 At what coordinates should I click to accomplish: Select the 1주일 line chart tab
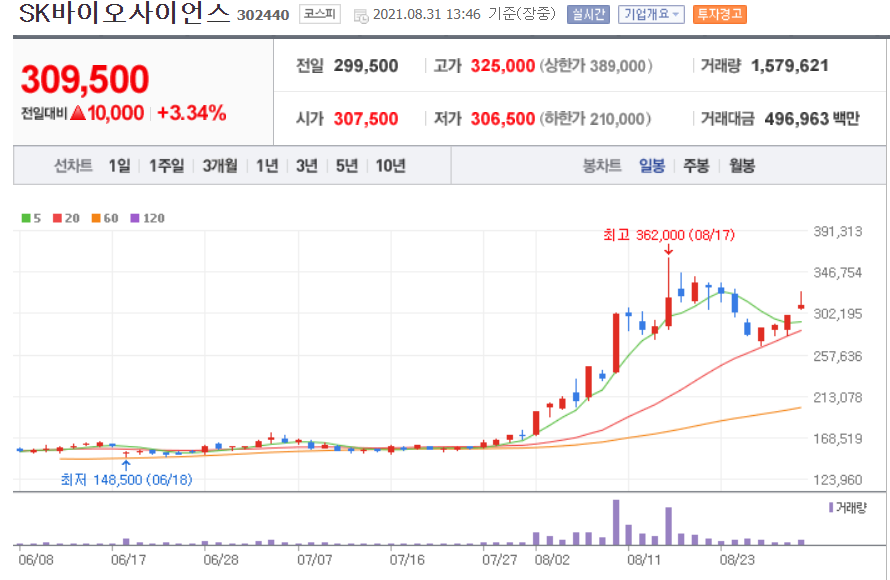[166, 166]
